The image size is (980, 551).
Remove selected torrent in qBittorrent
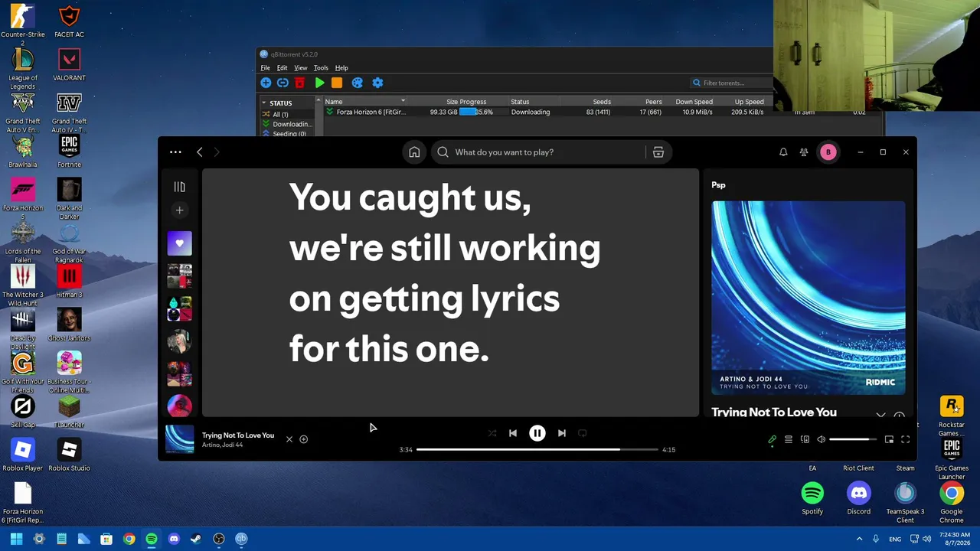[300, 83]
